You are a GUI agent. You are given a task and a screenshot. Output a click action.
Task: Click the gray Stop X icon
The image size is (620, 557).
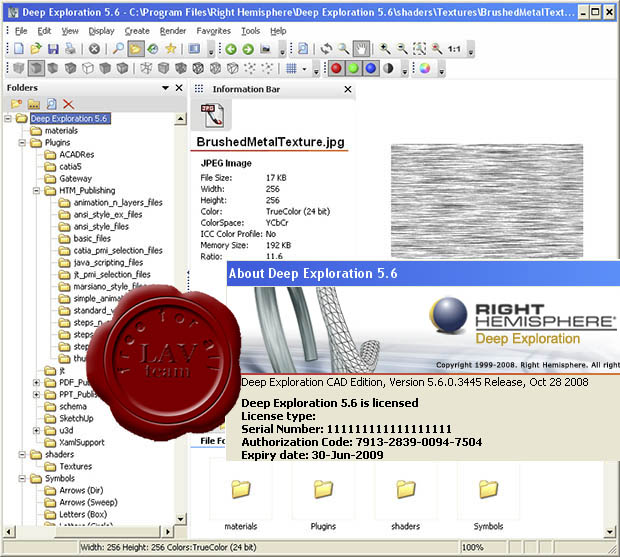[x=94, y=49]
